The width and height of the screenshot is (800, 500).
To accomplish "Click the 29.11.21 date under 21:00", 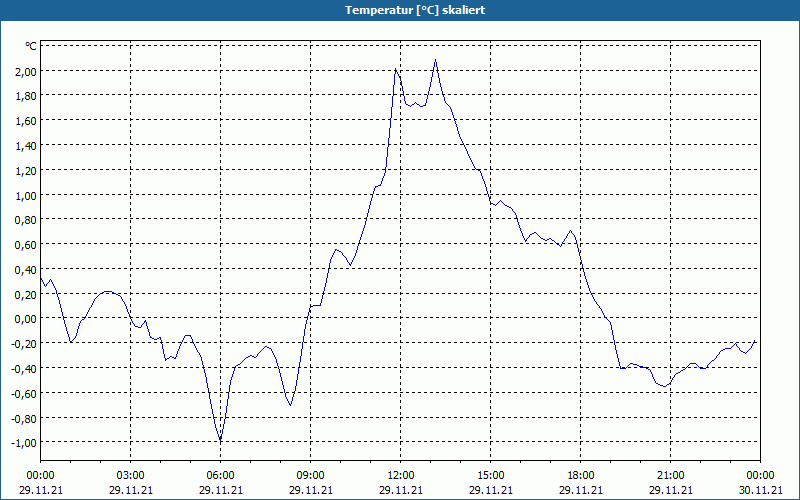I will click(x=670, y=490).
